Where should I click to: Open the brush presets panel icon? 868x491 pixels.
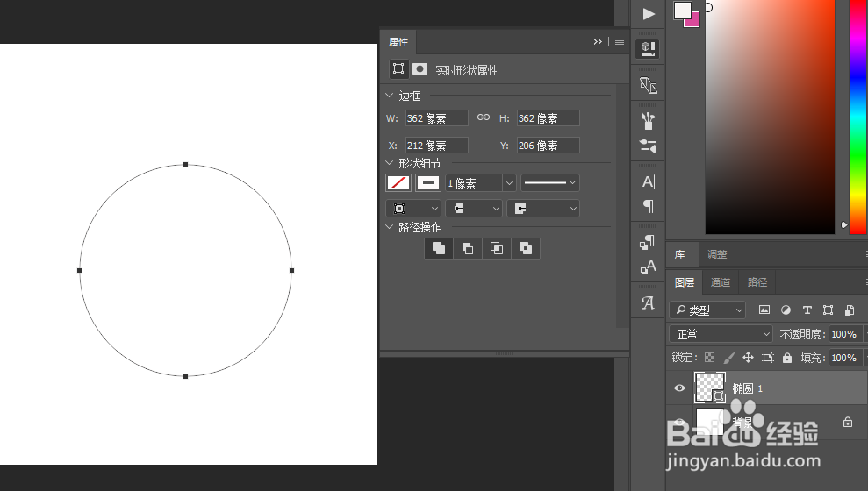point(648,120)
